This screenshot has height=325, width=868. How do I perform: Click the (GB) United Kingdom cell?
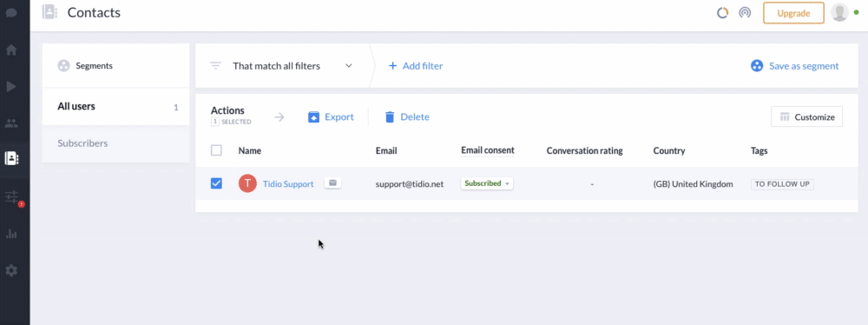coord(693,184)
